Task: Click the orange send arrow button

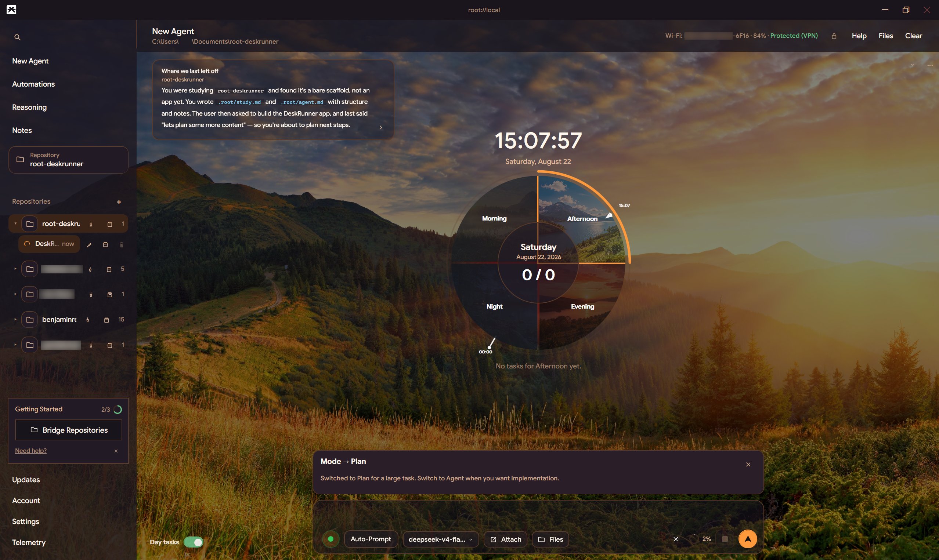Action: (747, 539)
